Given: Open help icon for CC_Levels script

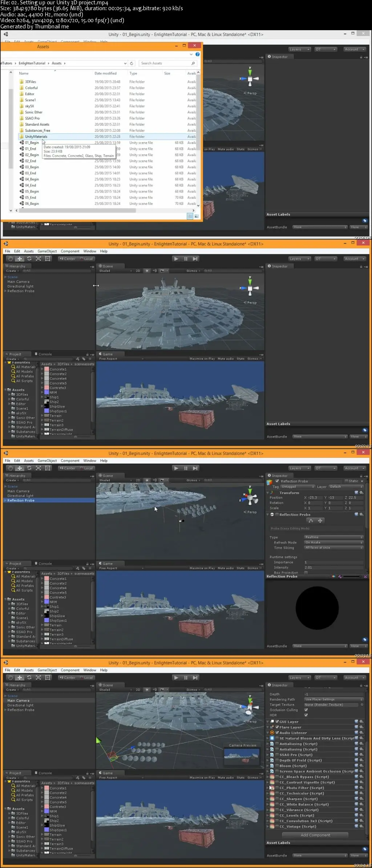Looking at the screenshot, I should (x=356, y=815).
